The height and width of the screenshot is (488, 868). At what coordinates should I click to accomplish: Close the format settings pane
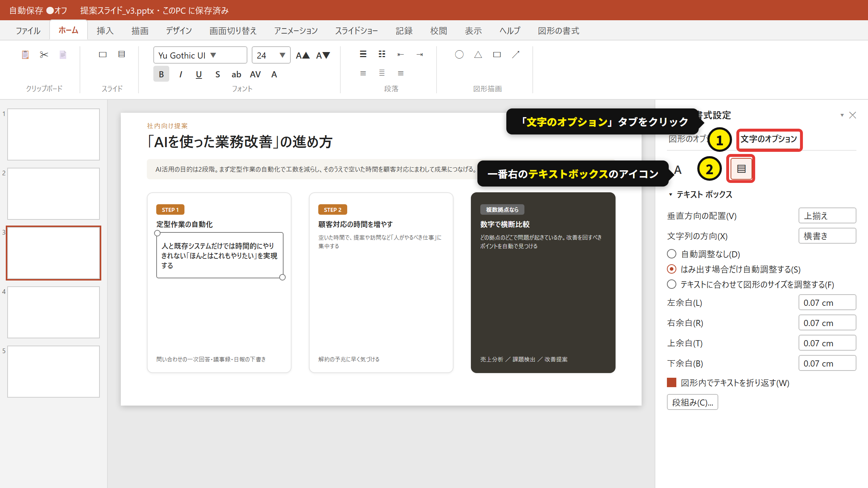coord(852,115)
